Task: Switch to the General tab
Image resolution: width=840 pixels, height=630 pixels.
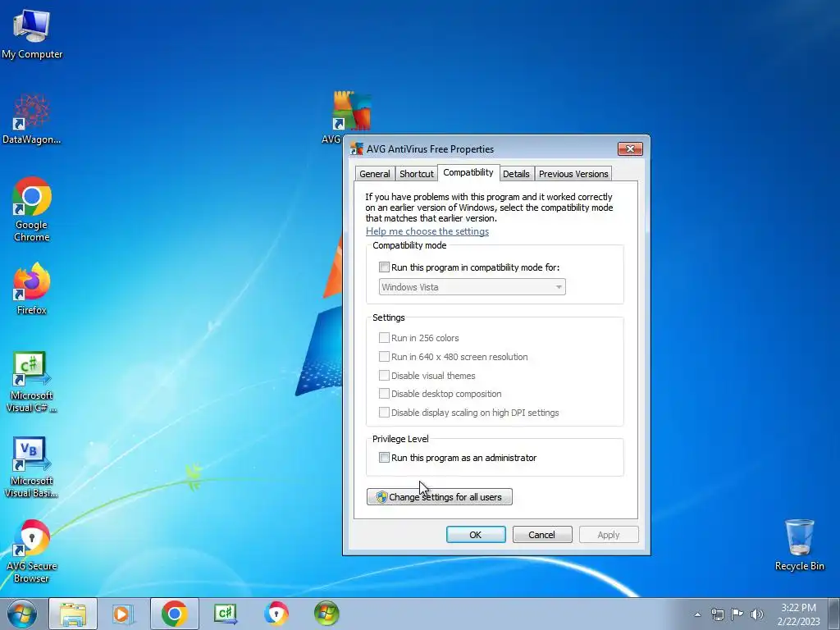Action: [374, 174]
